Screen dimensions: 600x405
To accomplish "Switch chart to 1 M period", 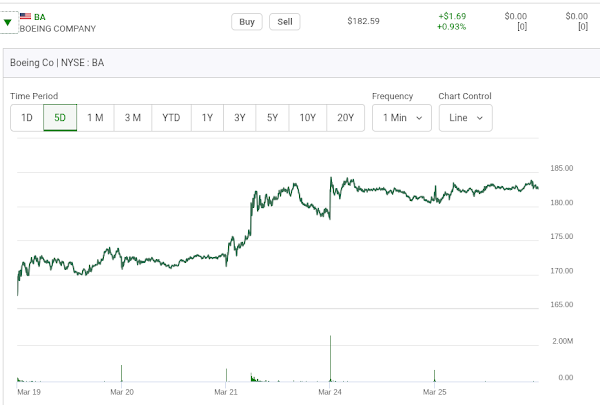I will [95, 118].
